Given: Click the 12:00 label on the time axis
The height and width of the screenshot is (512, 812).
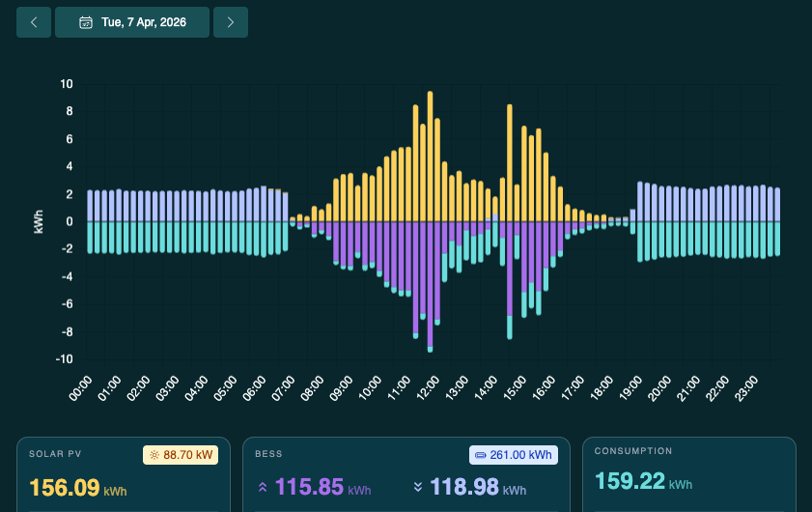Looking at the screenshot, I should [x=429, y=388].
